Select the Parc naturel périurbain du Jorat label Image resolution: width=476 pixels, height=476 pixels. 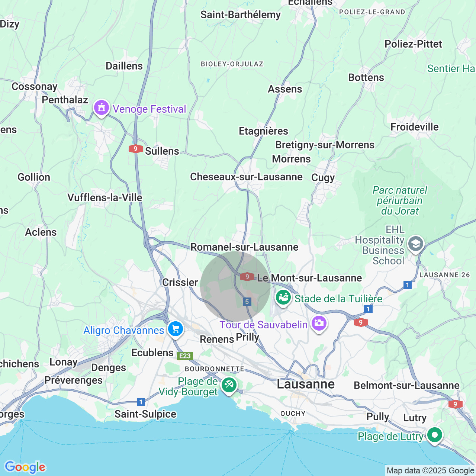(400, 200)
